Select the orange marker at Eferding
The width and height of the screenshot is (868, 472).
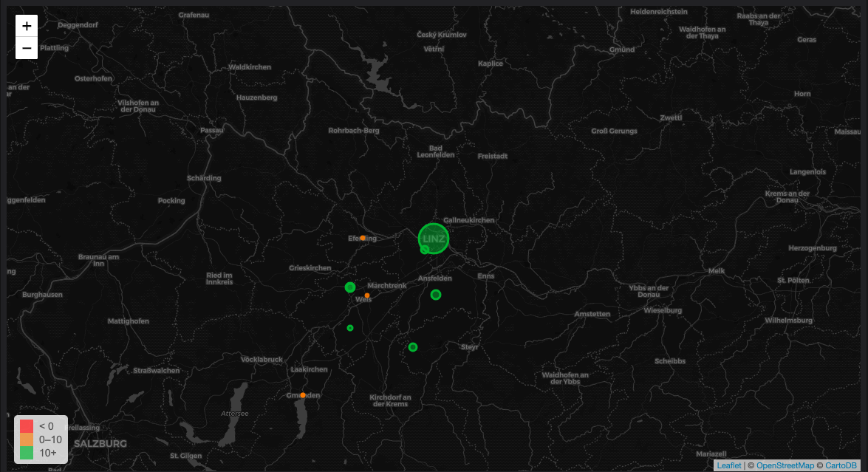(363, 238)
